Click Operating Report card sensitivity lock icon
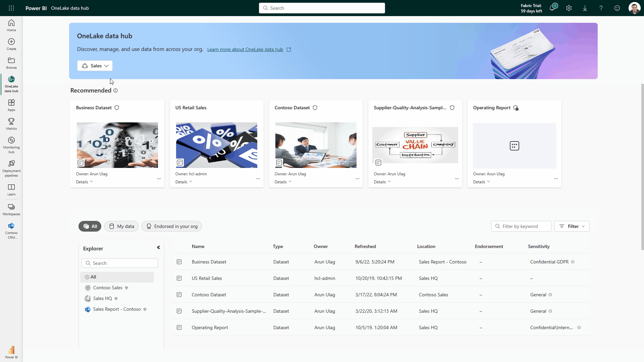This screenshot has width=644, height=362. [516, 108]
